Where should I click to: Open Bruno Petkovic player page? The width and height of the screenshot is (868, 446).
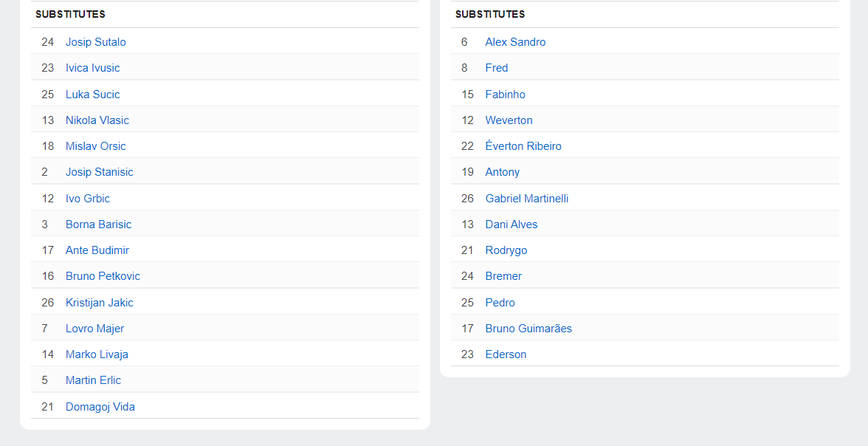coord(103,276)
